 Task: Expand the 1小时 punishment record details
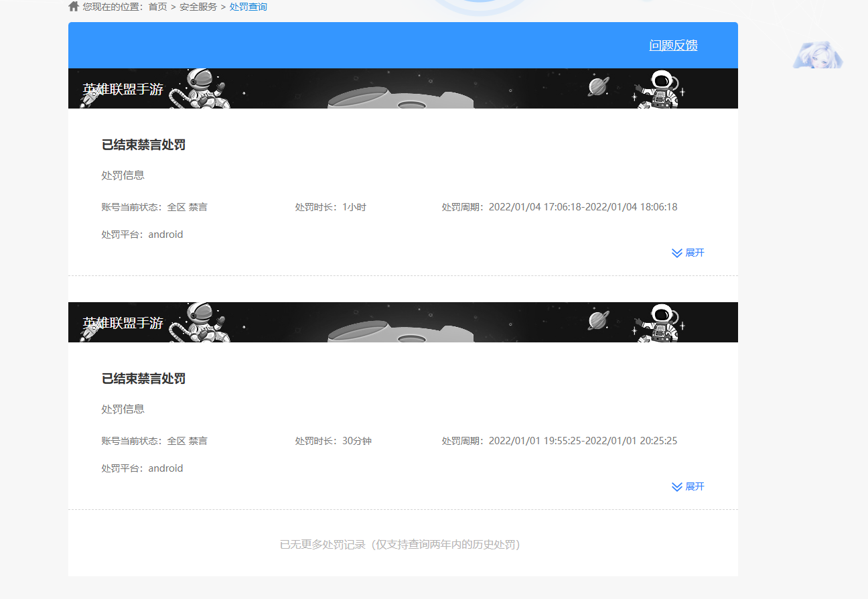(x=688, y=253)
